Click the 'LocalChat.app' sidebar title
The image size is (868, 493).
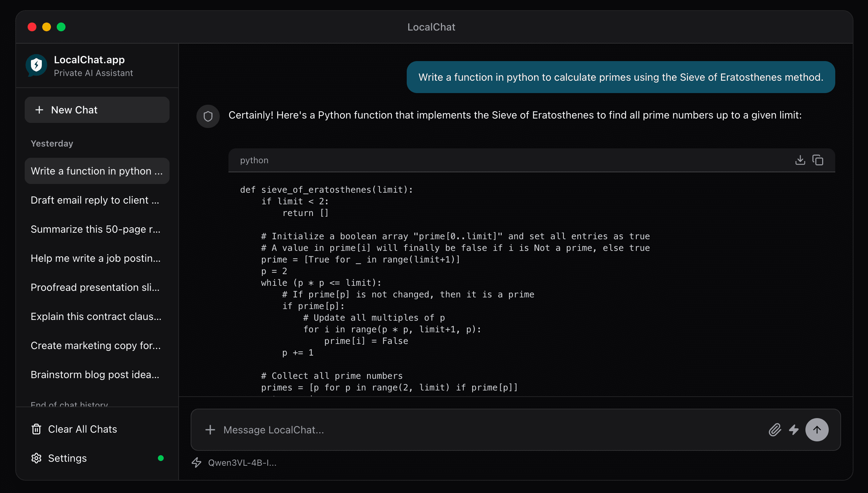coord(89,60)
